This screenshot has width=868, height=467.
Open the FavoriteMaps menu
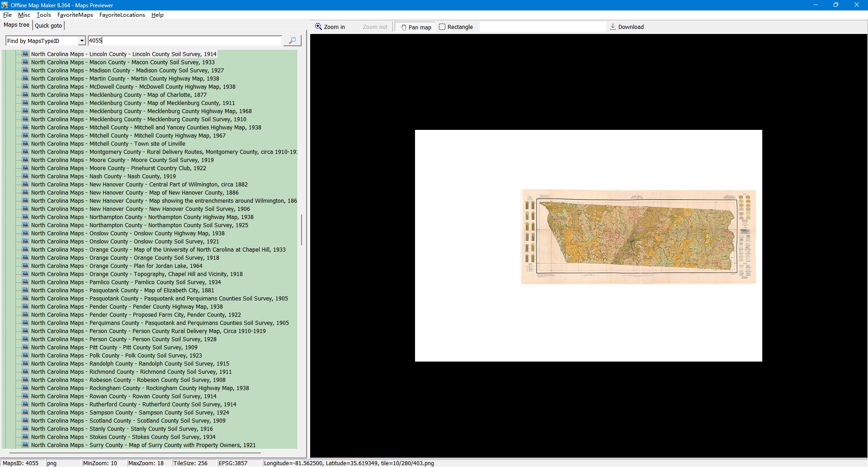(x=75, y=15)
